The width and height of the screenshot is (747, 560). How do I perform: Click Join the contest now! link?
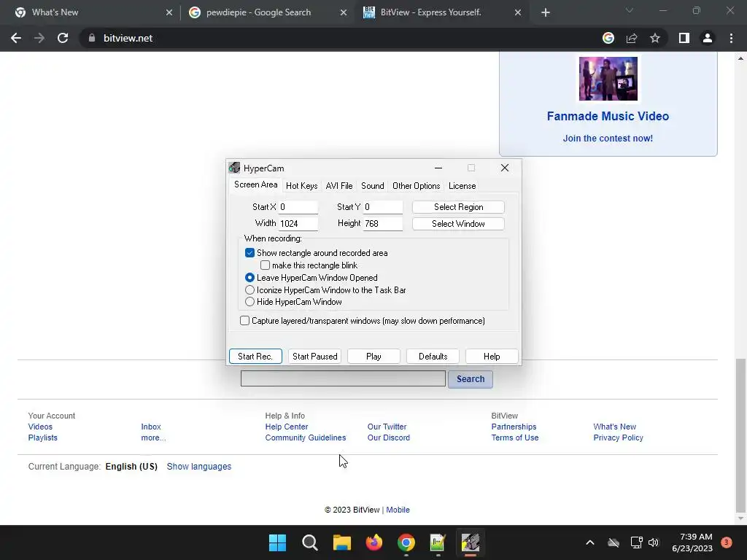click(x=608, y=139)
